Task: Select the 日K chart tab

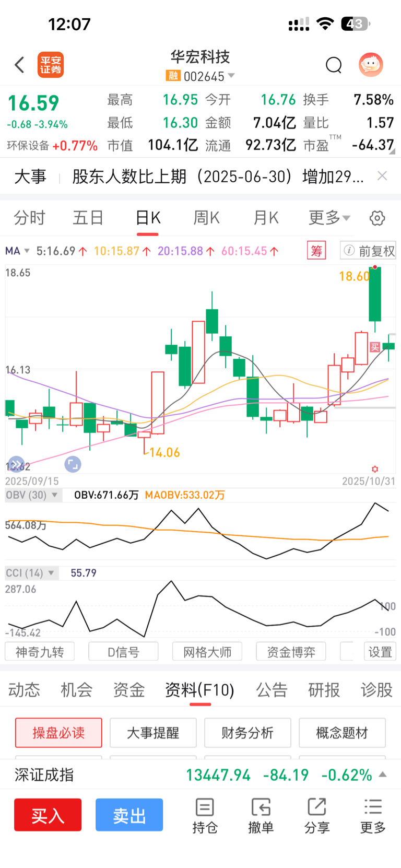Action: click(148, 217)
